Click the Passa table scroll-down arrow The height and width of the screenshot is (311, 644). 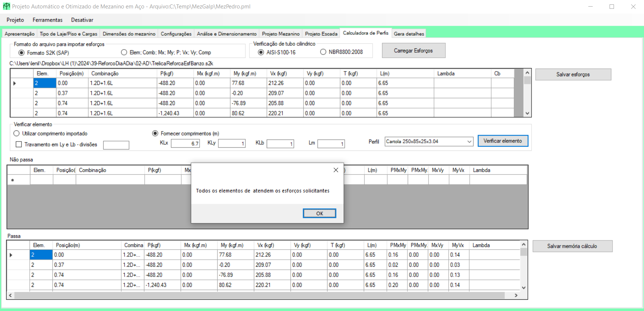coord(523,288)
